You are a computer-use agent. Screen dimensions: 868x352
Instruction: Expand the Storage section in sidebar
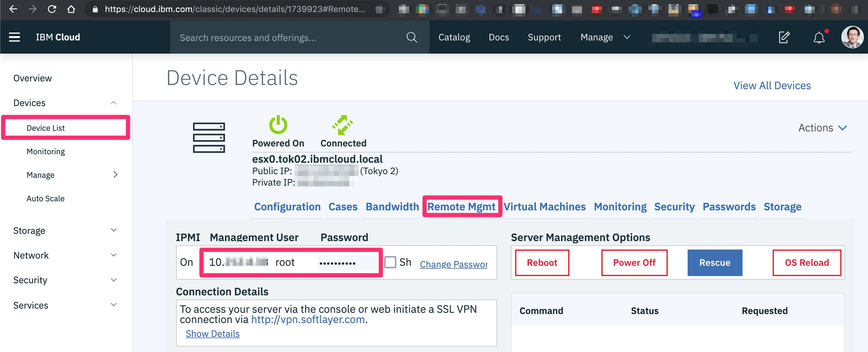65,231
